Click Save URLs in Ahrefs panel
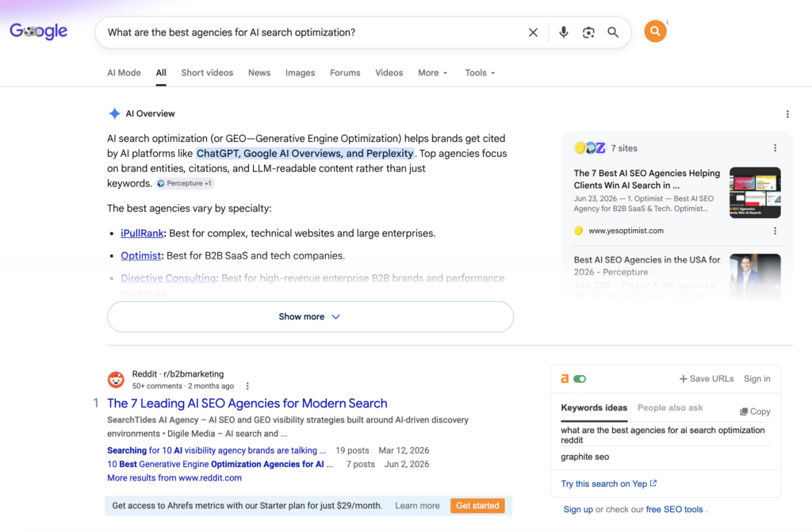The image size is (812, 532). coord(707,379)
